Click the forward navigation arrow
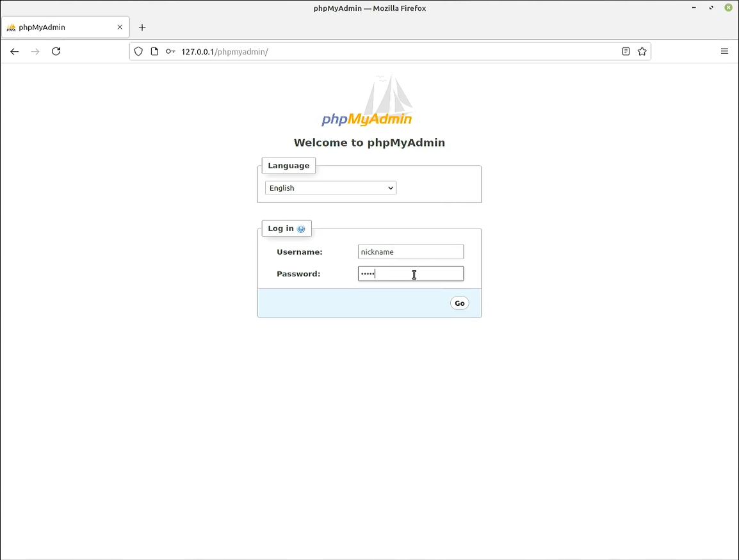The height and width of the screenshot is (560, 739). pos(35,52)
